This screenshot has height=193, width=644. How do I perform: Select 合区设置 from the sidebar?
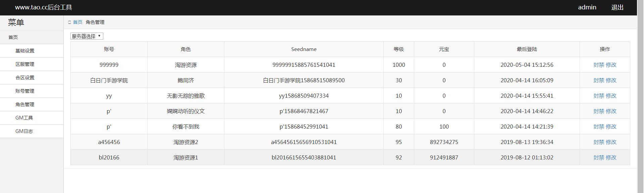(x=25, y=78)
